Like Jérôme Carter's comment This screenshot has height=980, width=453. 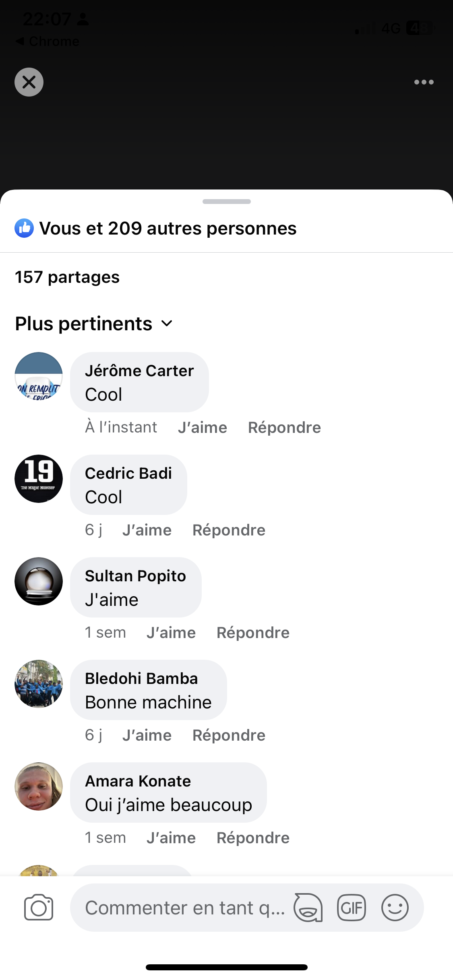pyautogui.click(x=203, y=427)
